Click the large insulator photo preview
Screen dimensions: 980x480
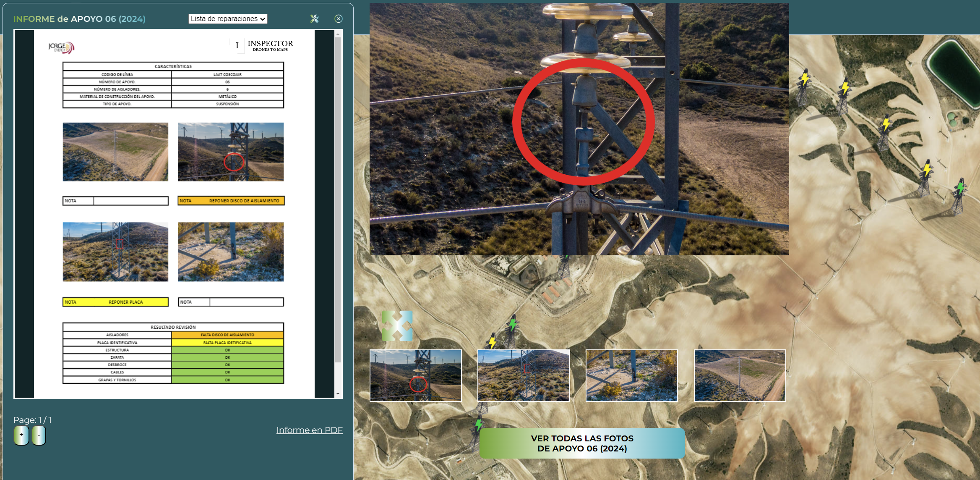pos(579,129)
